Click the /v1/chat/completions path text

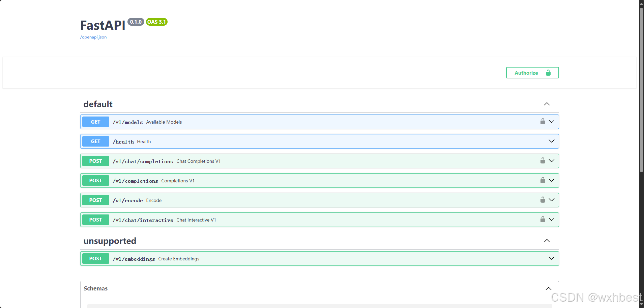pos(143,161)
